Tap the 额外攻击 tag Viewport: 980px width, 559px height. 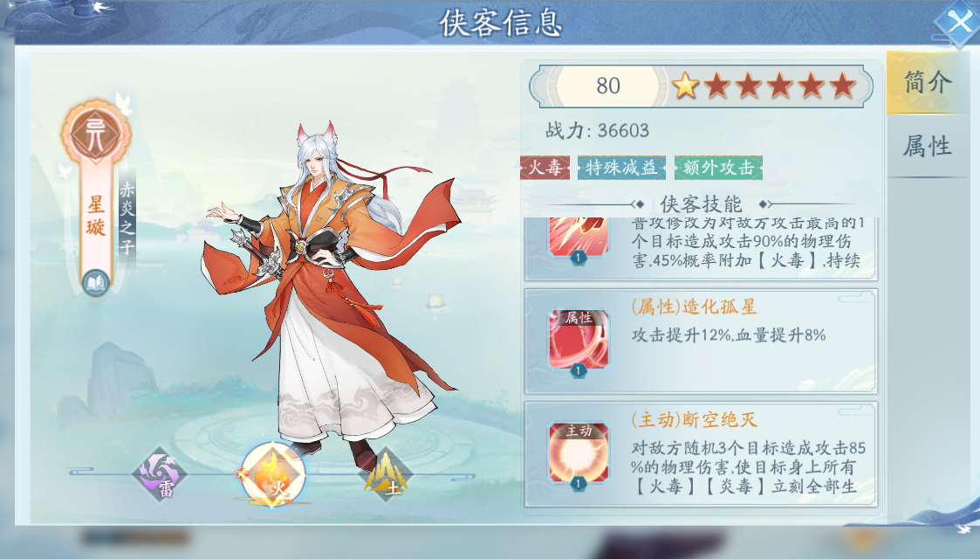point(718,168)
